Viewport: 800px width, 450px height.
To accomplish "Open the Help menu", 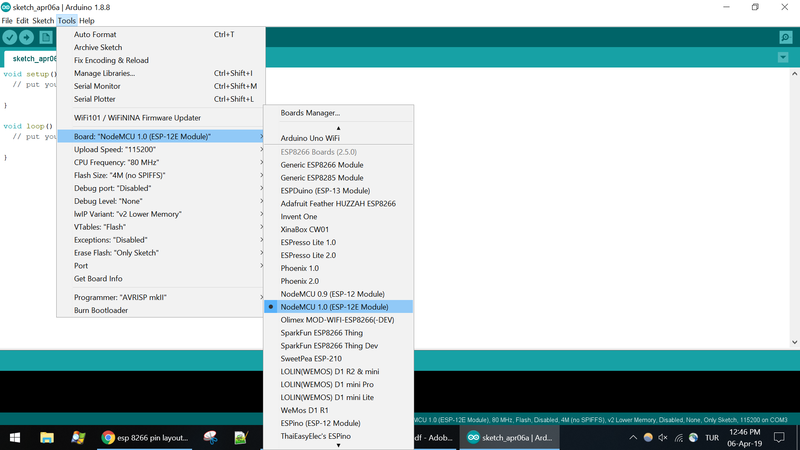I will point(87,21).
